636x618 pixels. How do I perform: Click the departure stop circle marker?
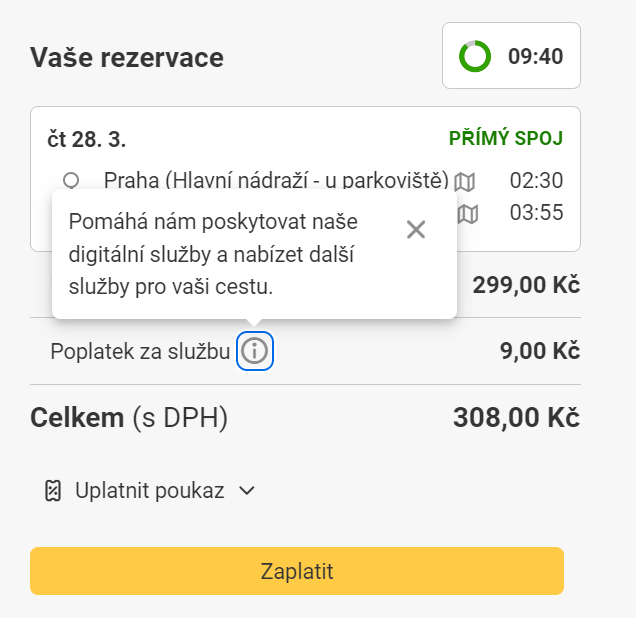(x=71, y=180)
